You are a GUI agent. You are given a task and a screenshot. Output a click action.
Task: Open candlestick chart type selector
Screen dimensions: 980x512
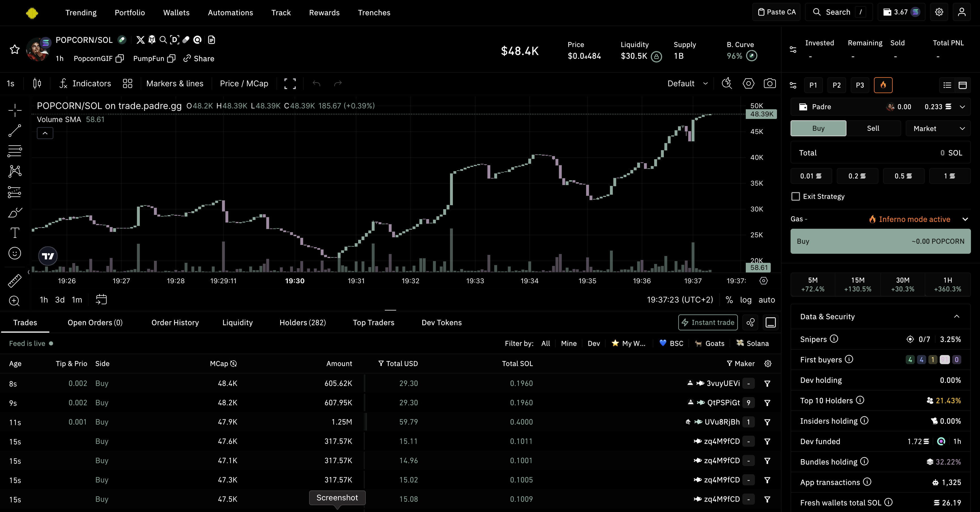tap(37, 83)
